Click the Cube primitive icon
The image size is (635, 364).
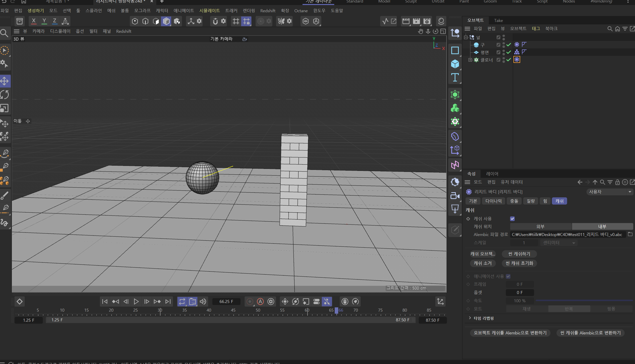point(455,64)
